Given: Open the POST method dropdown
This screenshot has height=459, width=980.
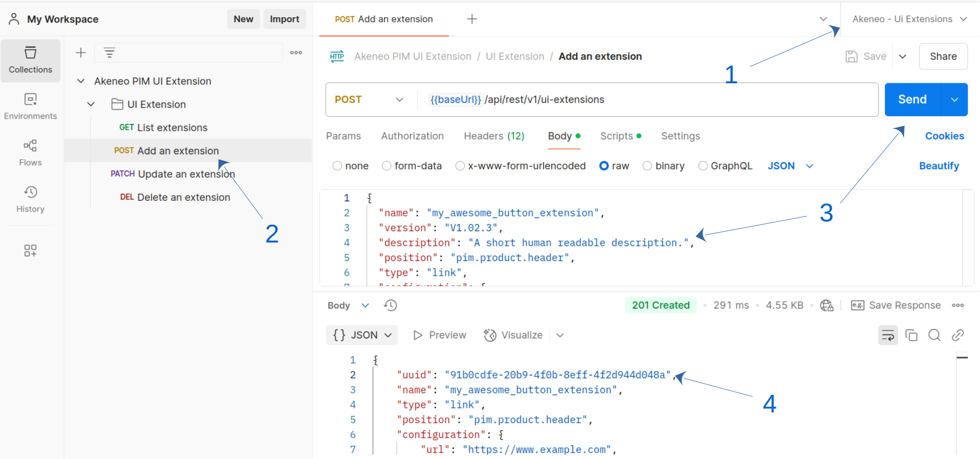Looking at the screenshot, I should point(370,99).
